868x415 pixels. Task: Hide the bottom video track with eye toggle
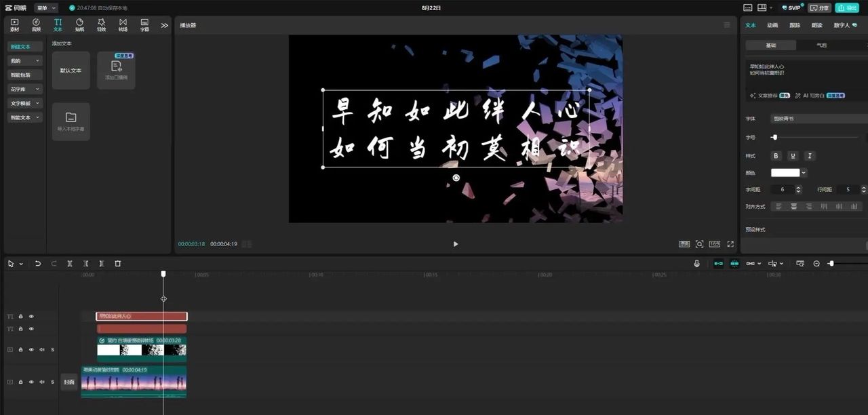31,382
